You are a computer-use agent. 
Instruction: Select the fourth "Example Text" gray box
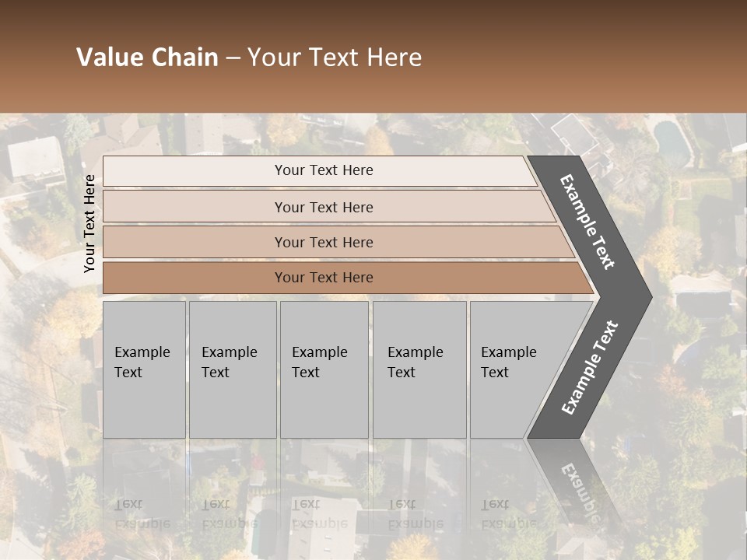pos(419,369)
